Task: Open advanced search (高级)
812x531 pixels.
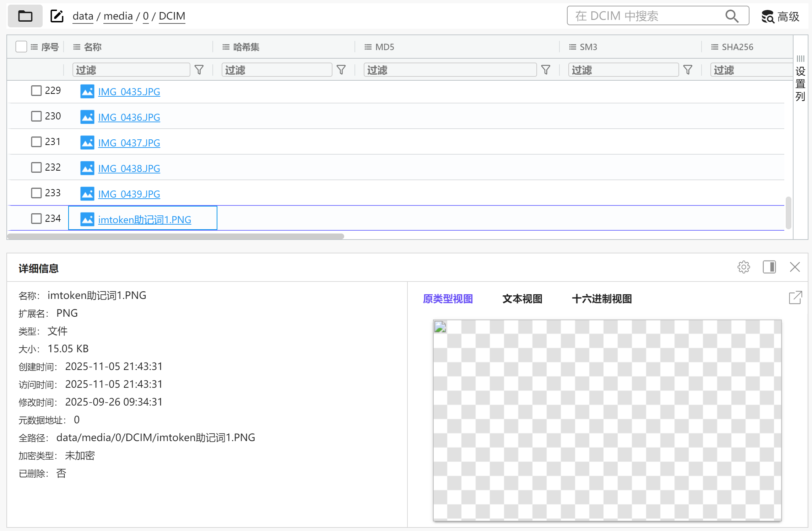Action: point(780,16)
